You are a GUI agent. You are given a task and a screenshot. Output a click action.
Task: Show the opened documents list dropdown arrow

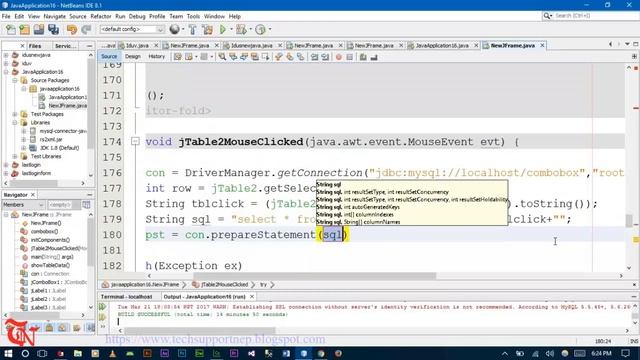[x=627, y=44]
